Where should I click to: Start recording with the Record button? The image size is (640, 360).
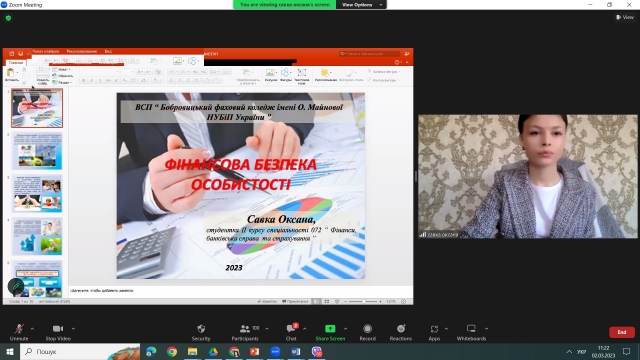pyautogui.click(x=367, y=332)
